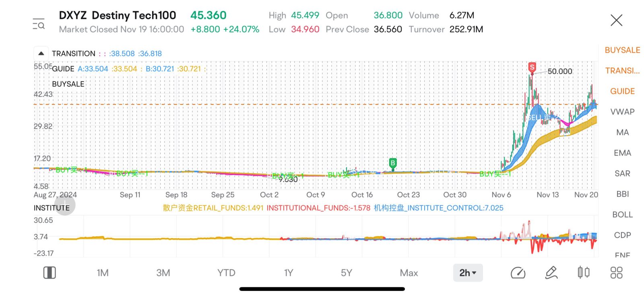The width and height of the screenshot is (644, 297).
Task: Click the GUIDE legend label on chart
Action: coord(63,69)
